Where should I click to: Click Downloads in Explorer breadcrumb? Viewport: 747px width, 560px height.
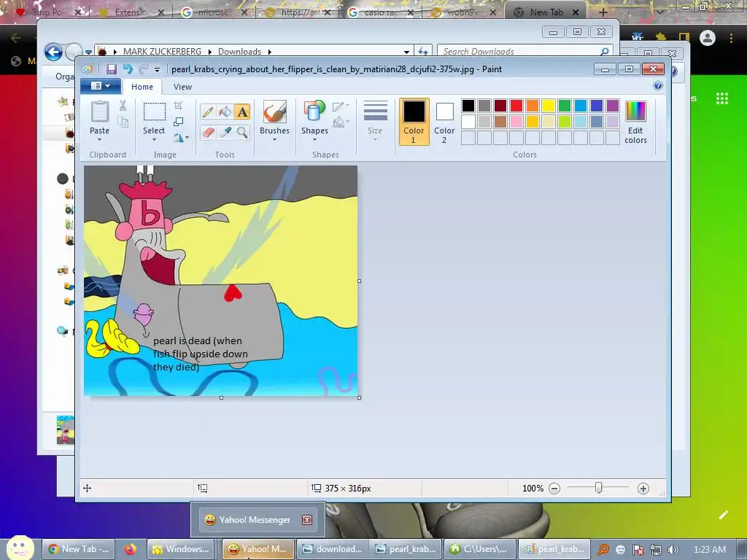tap(239, 52)
